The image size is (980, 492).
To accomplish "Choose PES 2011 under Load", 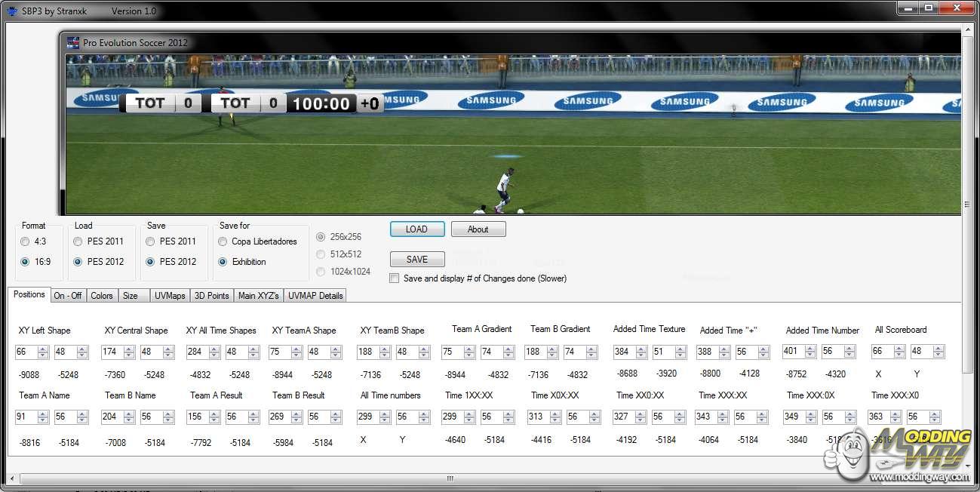I will point(78,241).
